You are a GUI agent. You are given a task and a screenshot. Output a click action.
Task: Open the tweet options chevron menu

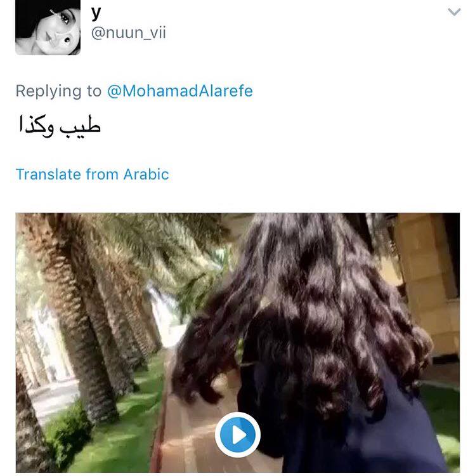(454, 12)
